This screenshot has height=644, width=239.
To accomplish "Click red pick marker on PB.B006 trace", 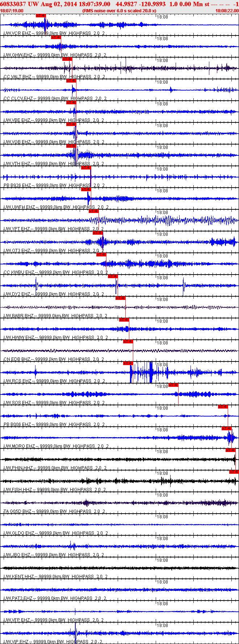I will (223, 407).
